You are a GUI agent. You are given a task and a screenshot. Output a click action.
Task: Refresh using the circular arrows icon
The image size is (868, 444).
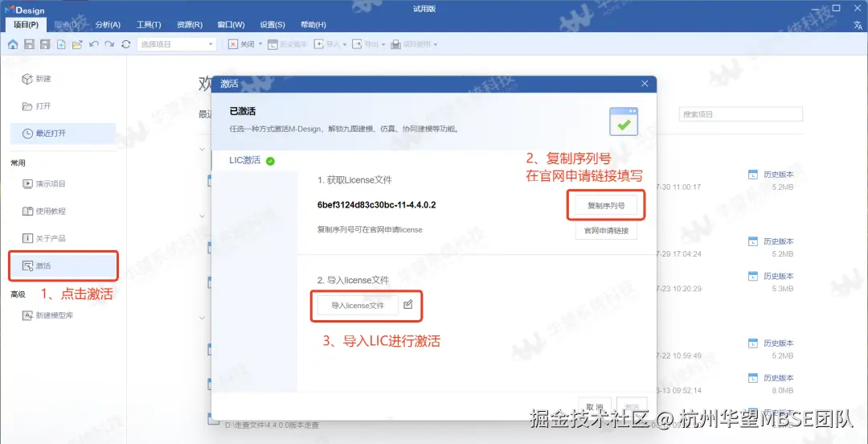coord(126,44)
